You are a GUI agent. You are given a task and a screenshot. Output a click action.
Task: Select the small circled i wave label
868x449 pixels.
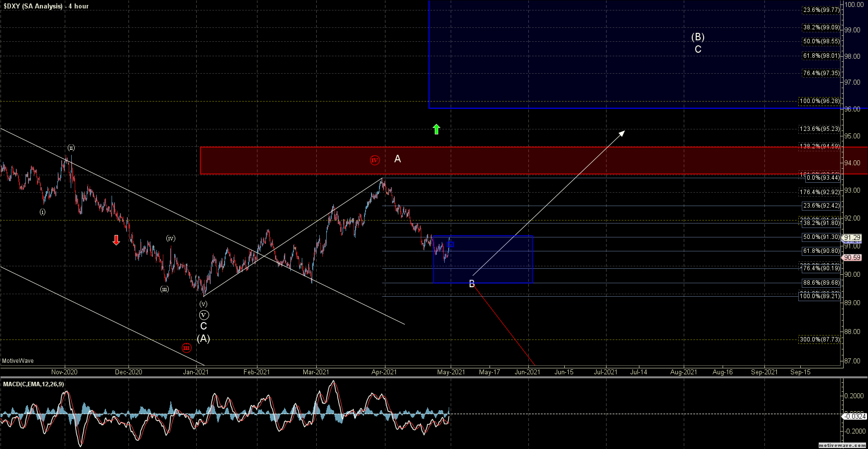click(x=43, y=212)
